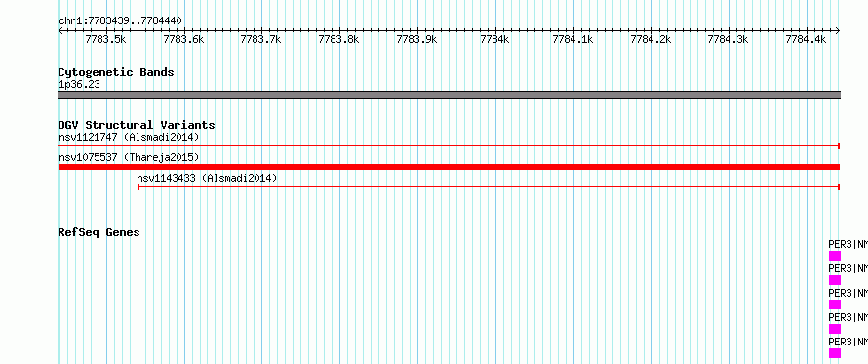Click the second PER3 gene label
This screenshot has width=868, height=364.
pyautogui.click(x=848, y=268)
